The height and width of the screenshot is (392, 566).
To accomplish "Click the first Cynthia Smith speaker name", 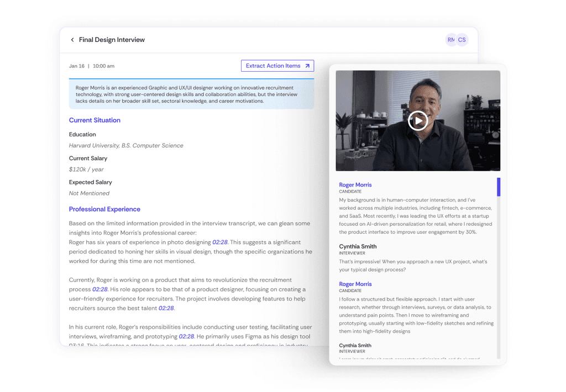I will pyautogui.click(x=358, y=246).
